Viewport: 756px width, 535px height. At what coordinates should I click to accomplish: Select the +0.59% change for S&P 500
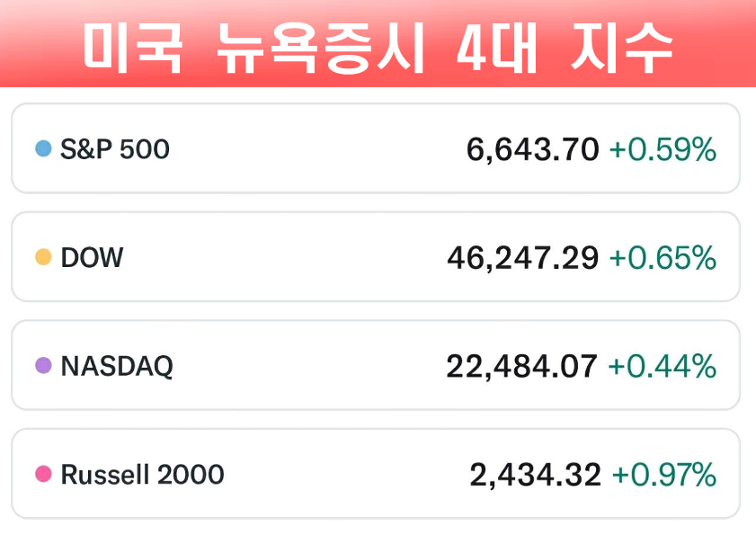tap(663, 149)
